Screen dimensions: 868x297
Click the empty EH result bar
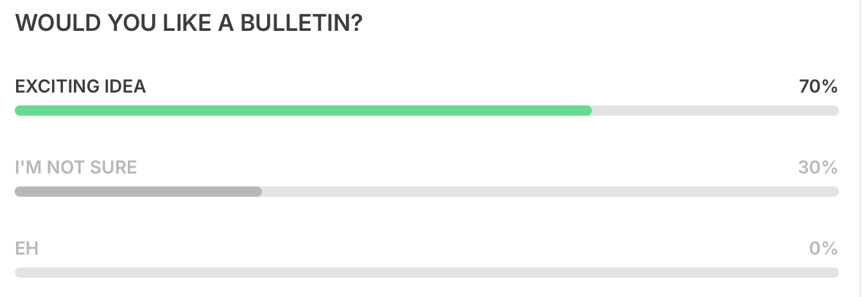pyautogui.click(x=427, y=273)
